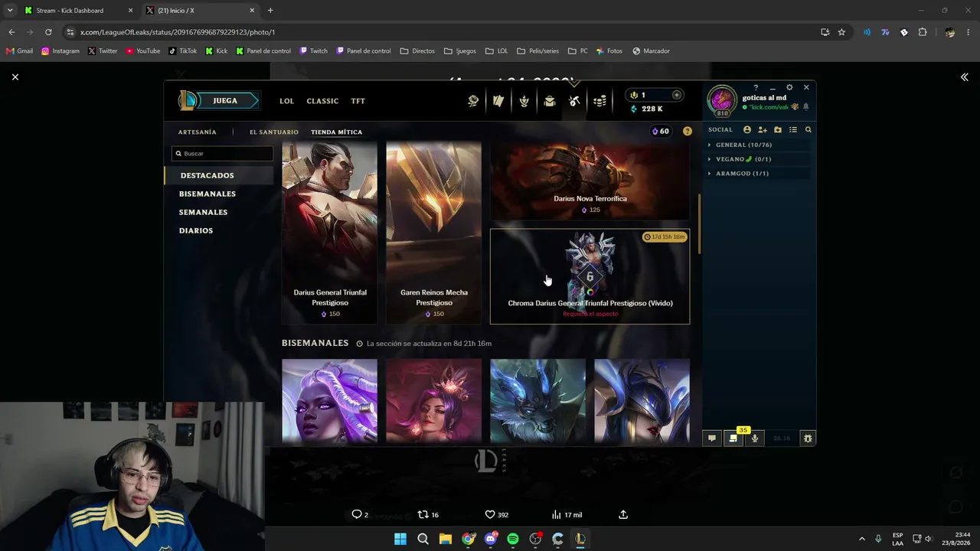Click the collection cards icon
Screen dimensions: 980x551
[x=498, y=101]
